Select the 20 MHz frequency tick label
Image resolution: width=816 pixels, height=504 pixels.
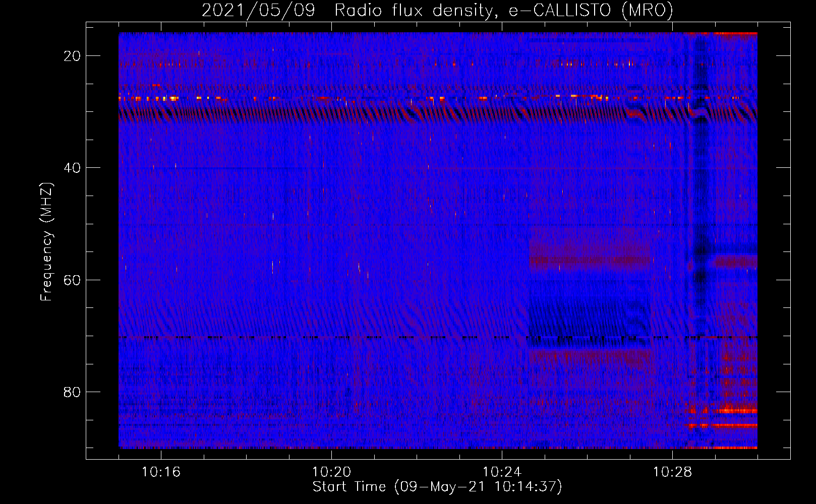73,56
